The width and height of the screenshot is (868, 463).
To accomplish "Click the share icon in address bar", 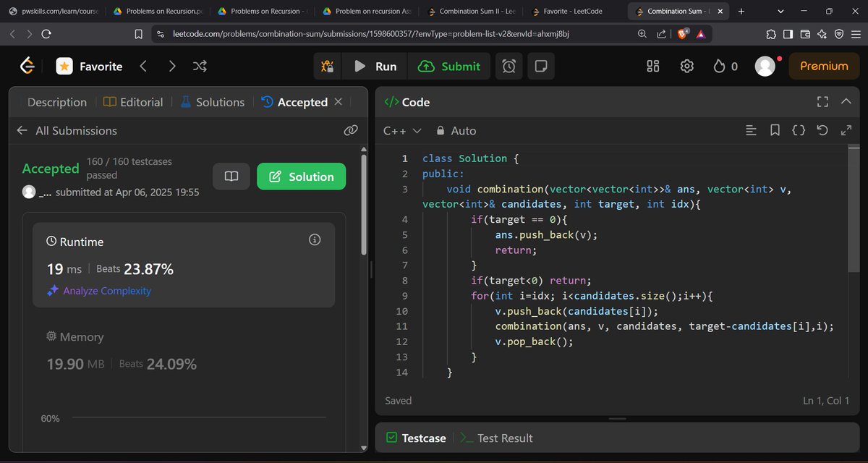I will [x=661, y=34].
